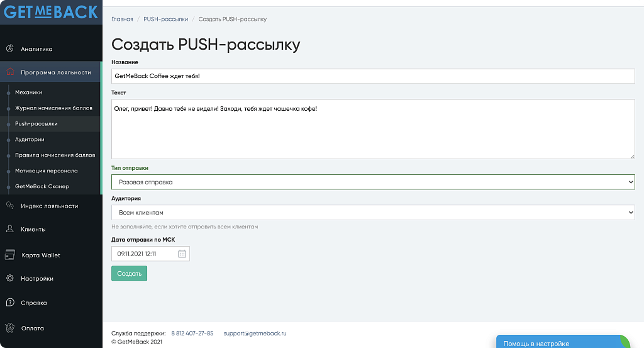
Task: Select 'Аудитории' sidebar item
Action: [30, 139]
